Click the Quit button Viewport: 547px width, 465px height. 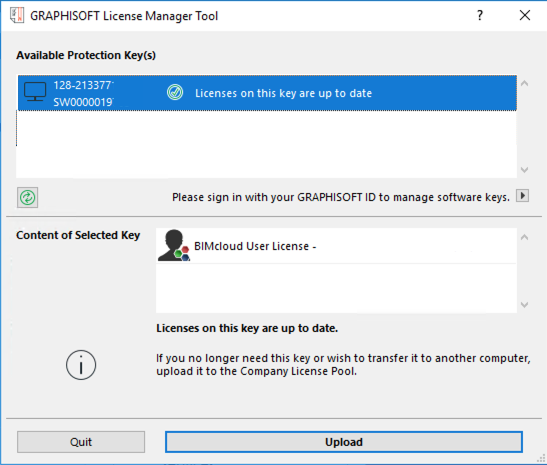pos(81,442)
